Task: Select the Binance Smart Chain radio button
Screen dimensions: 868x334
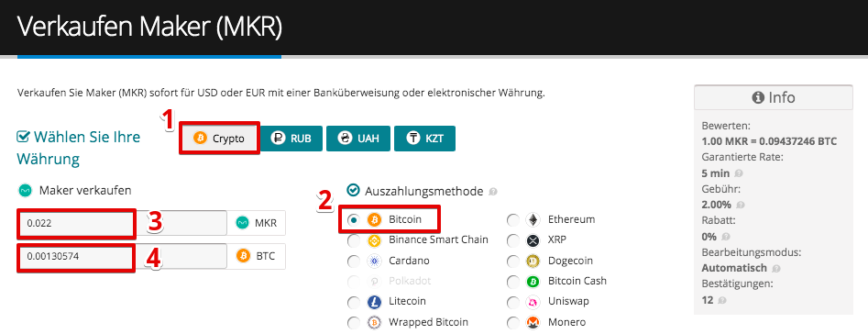Action: pyautogui.click(x=353, y=240)
